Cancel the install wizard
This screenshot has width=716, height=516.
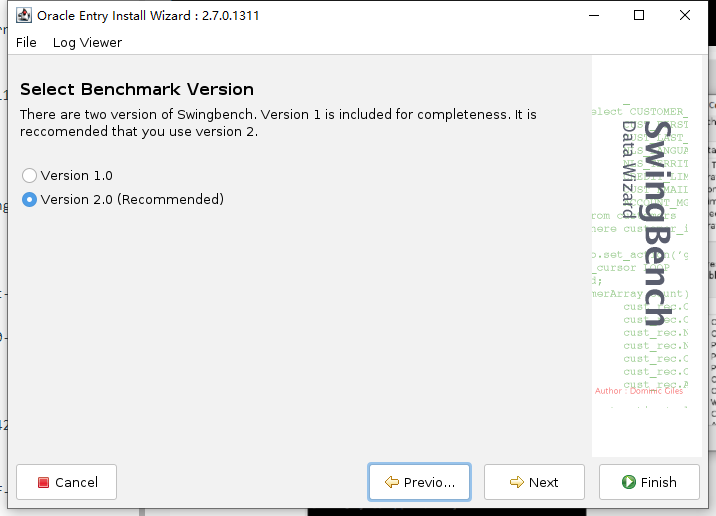[x=67, y=482]
